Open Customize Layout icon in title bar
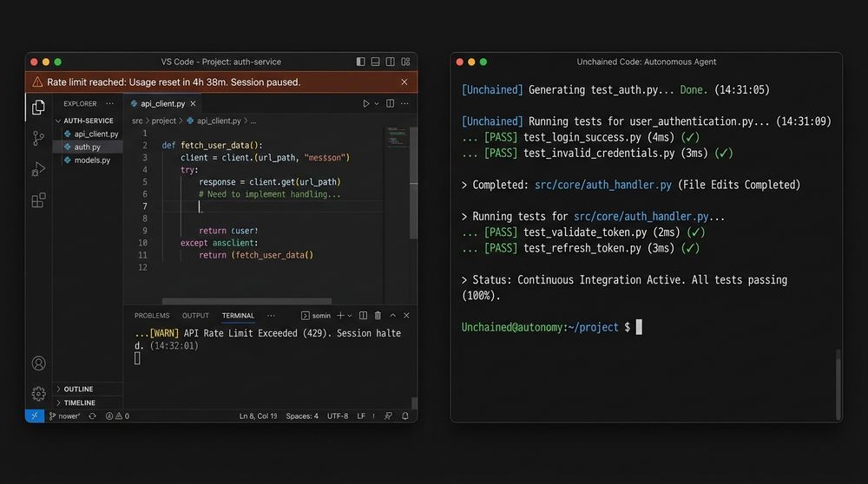This screenshot has height=484, width=868. tap(405, 62)
